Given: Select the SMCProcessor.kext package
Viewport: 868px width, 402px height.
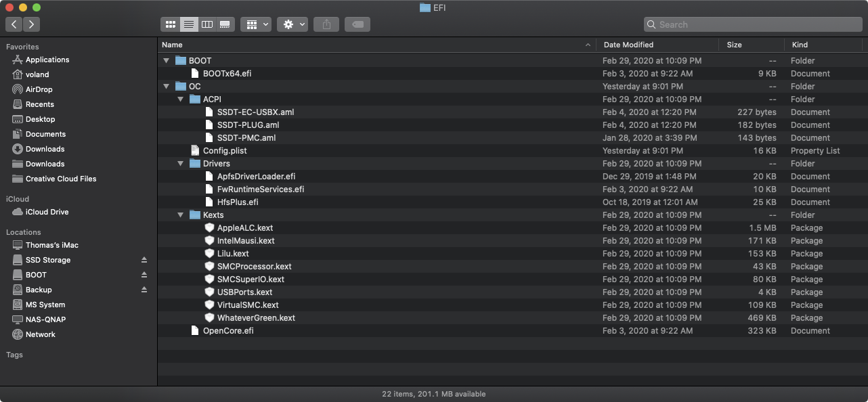Looking at the screenshot, I should tap(513, 267).
